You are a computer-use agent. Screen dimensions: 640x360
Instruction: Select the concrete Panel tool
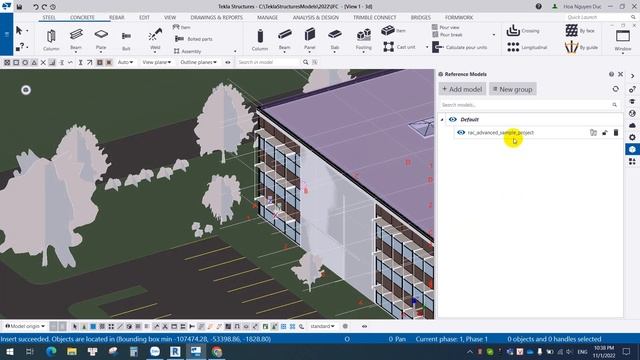(x=310, y=39)
